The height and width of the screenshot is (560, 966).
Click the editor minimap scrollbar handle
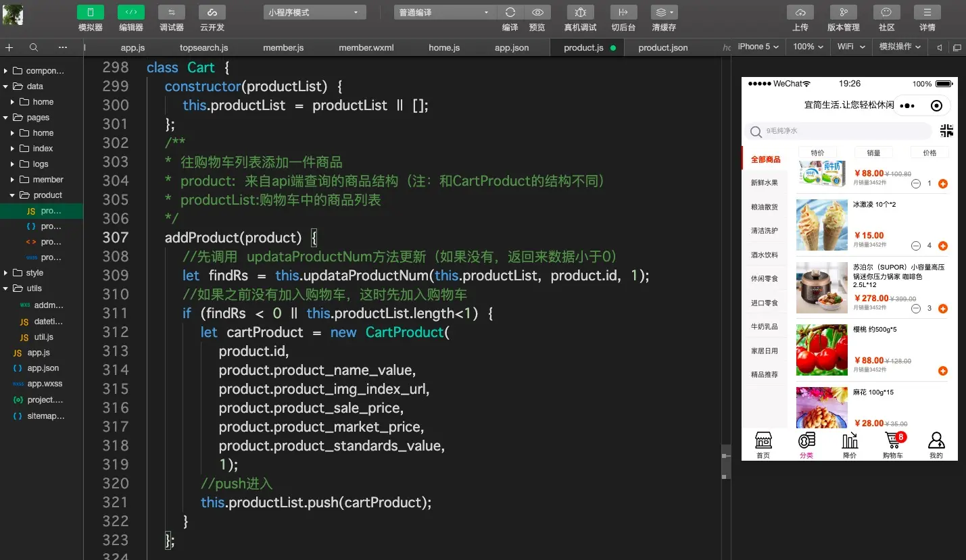(726, 461)
